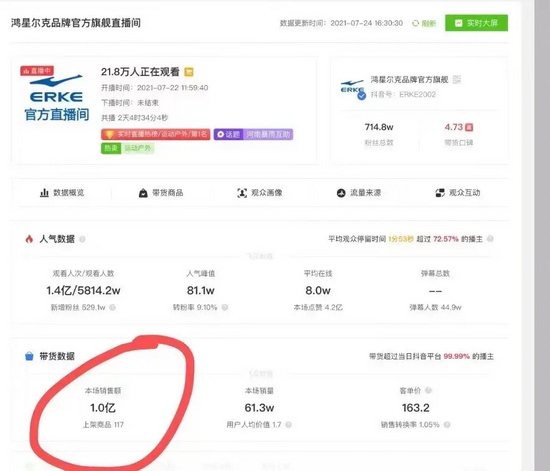Click the info icon beside 销售转换率 1.05%
Screen dimensions: 550x471
click(447, 425)
